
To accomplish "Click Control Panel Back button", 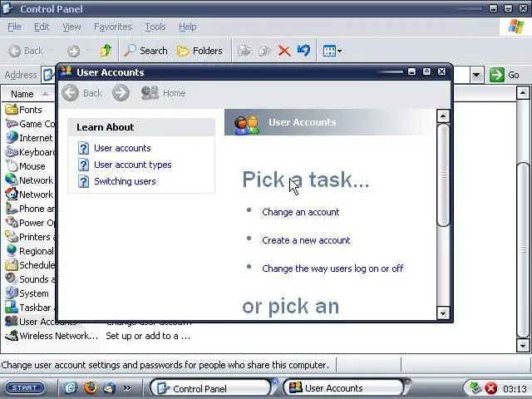I will (26, 51).
